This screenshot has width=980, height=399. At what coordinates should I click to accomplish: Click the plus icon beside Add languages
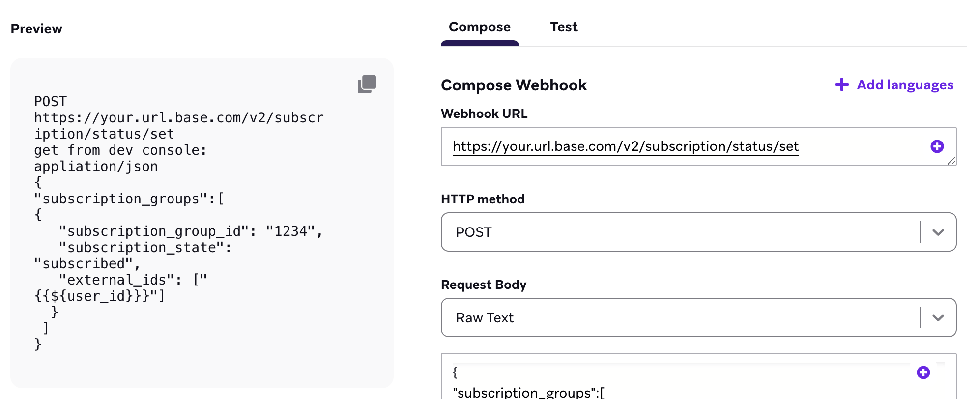(841, 85)
